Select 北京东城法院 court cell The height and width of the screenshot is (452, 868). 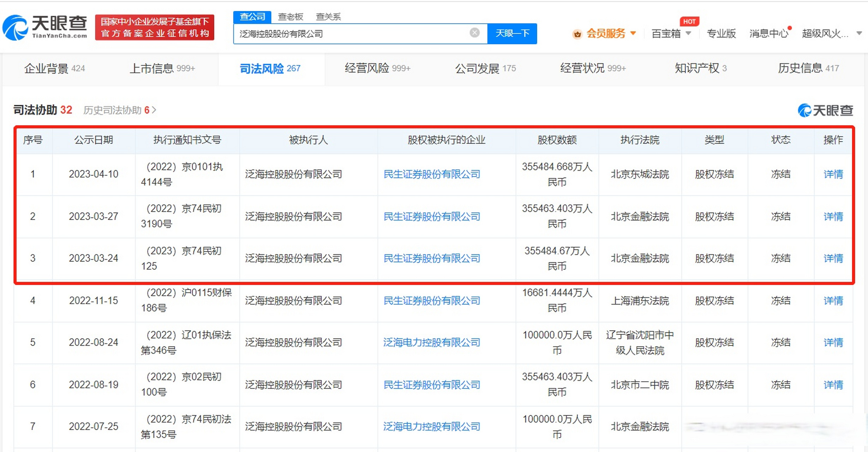640,174
